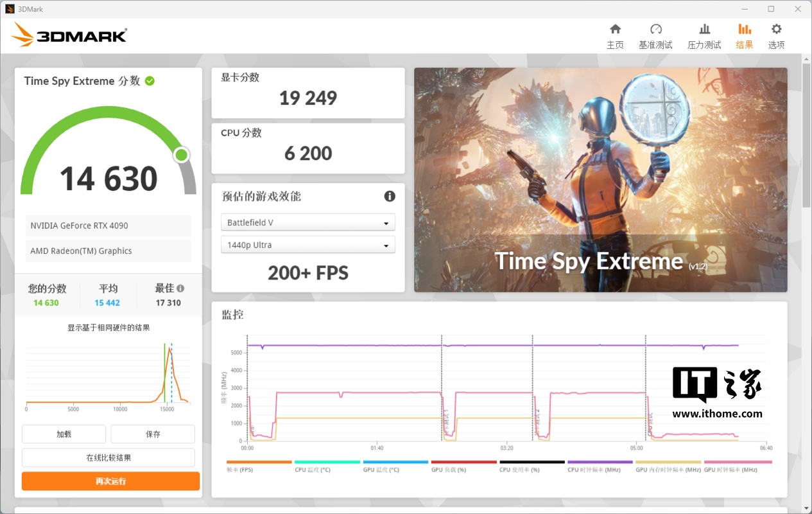The image size is (812, 514).
Task: Toggle the CPU 时钟频率 purple legend swatch
Action: pyautogui.click(x=600, y=461)
